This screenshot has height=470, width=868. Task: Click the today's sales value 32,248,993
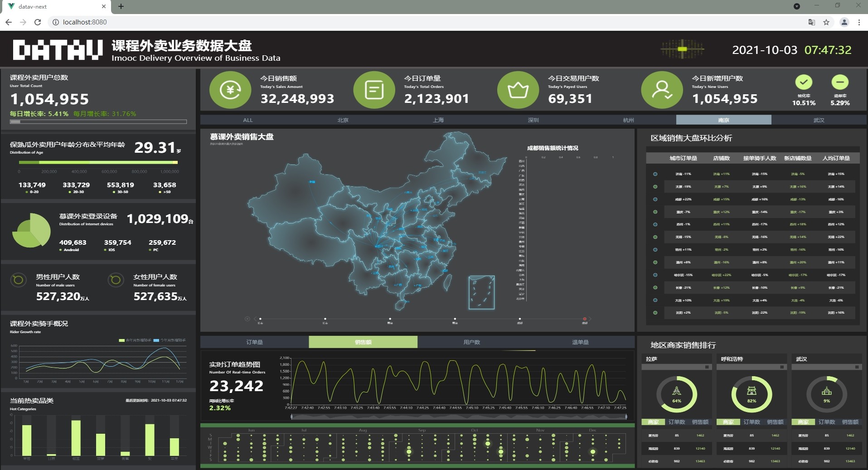[297, 99]
